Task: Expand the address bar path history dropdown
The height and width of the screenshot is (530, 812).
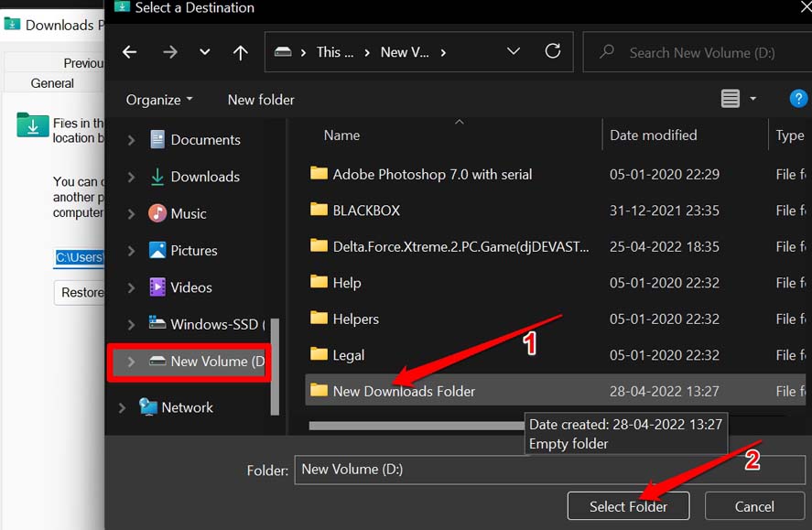Action: point(514,52)
